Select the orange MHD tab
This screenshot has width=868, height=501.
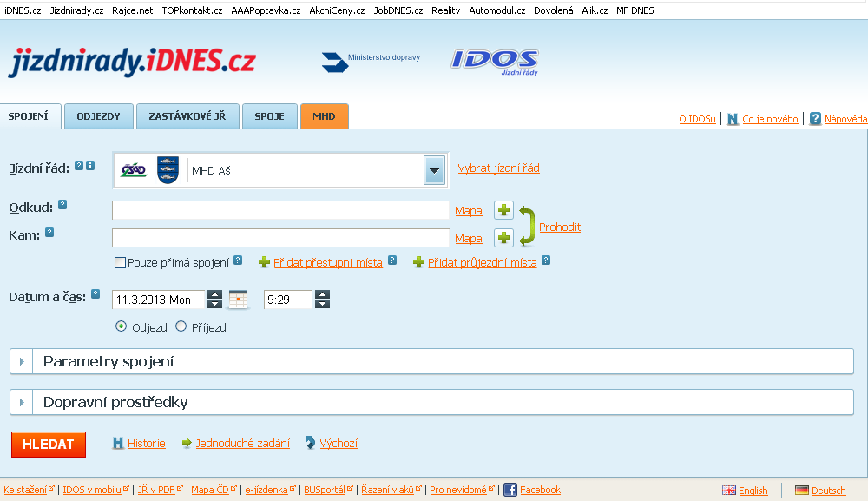click(324, 116)
